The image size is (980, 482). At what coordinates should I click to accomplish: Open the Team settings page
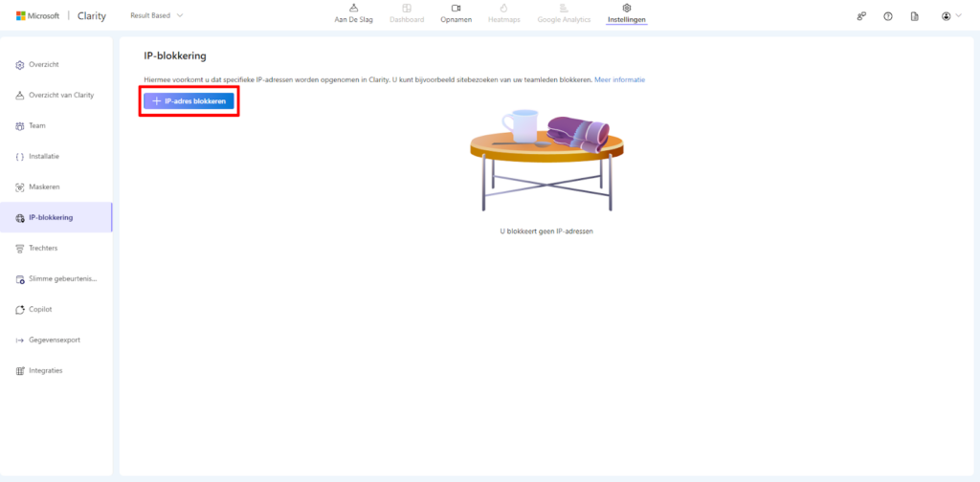point(56,125)
